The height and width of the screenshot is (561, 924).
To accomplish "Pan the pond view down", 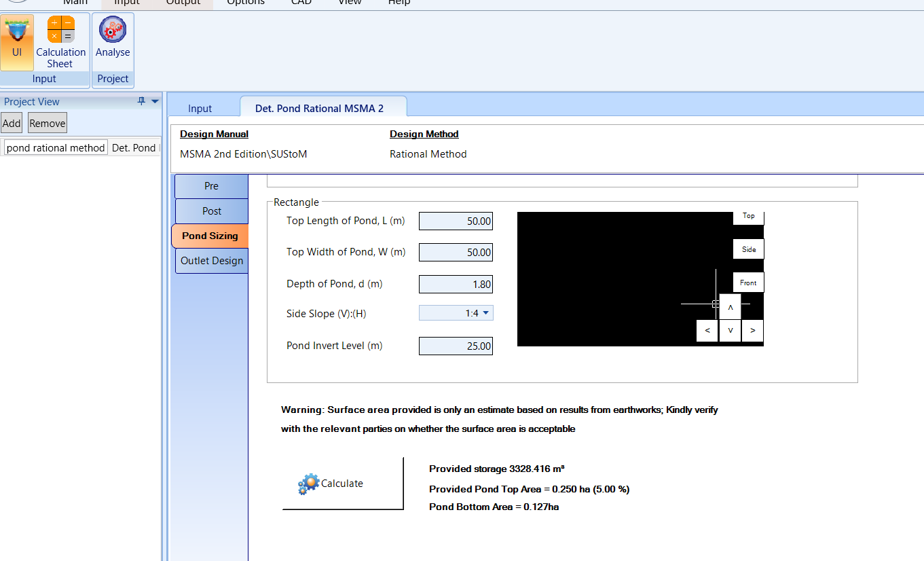I will 730,330.
